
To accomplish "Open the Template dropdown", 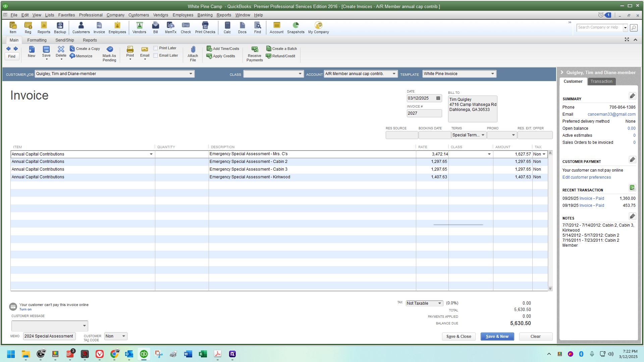I will pos(492,74).
